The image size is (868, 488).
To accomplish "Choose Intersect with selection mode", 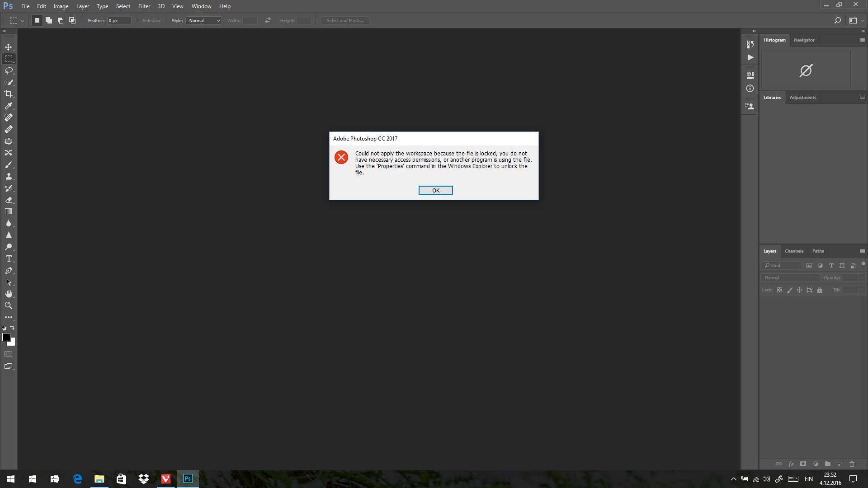I will coord(72,20).
